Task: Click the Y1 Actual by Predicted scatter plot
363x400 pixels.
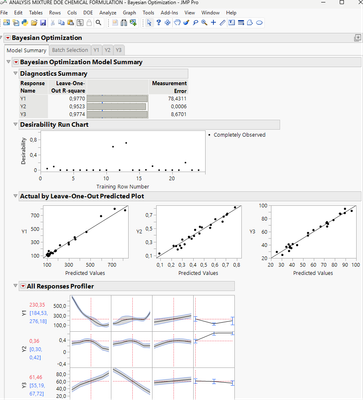Action: [86, 233]
